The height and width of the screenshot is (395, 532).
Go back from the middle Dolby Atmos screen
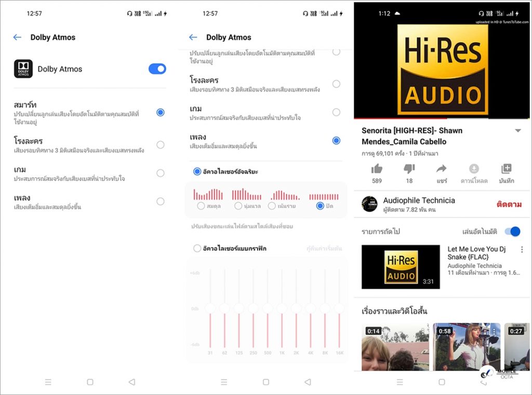pos(193,37)
